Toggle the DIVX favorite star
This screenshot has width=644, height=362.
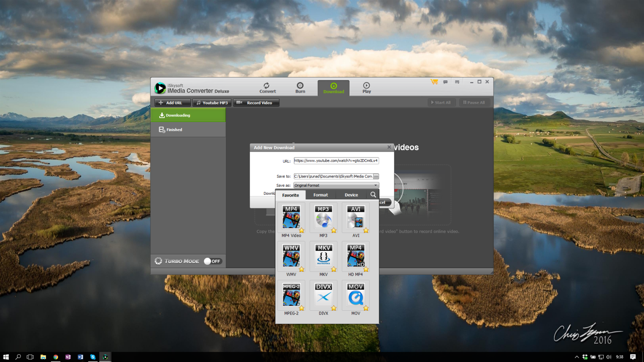334,308
